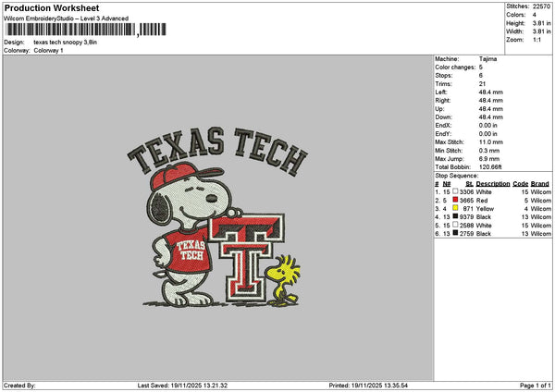This screenshot has width=555, height=392.
Task: Click the Printed timestamp in footer
Action: (x=368, y=386)
